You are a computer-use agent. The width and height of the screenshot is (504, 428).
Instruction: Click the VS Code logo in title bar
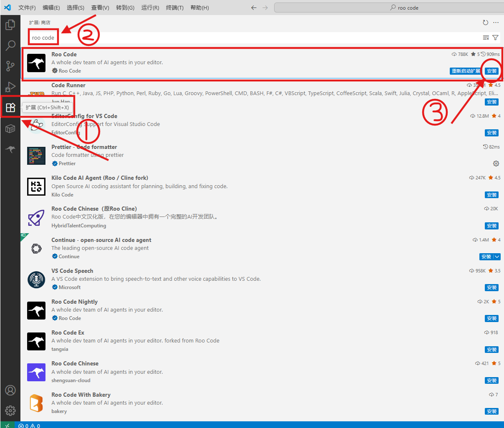coord(8,8)
